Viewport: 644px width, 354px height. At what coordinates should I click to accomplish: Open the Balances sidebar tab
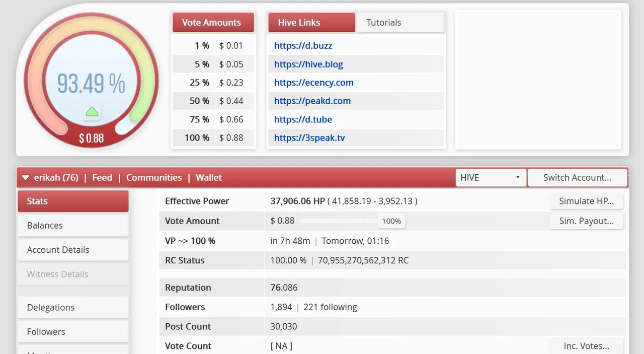[x=73, y=226]
